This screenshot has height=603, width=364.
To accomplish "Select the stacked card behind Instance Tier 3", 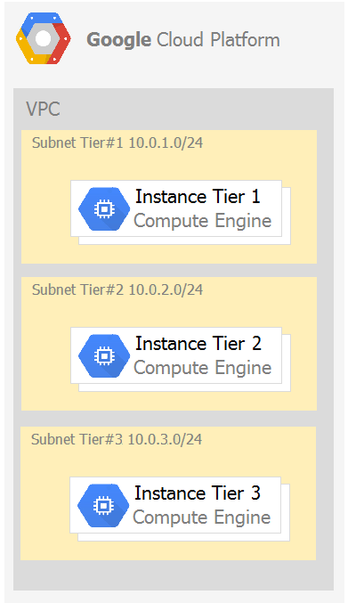I will click(x=286, y=512).
